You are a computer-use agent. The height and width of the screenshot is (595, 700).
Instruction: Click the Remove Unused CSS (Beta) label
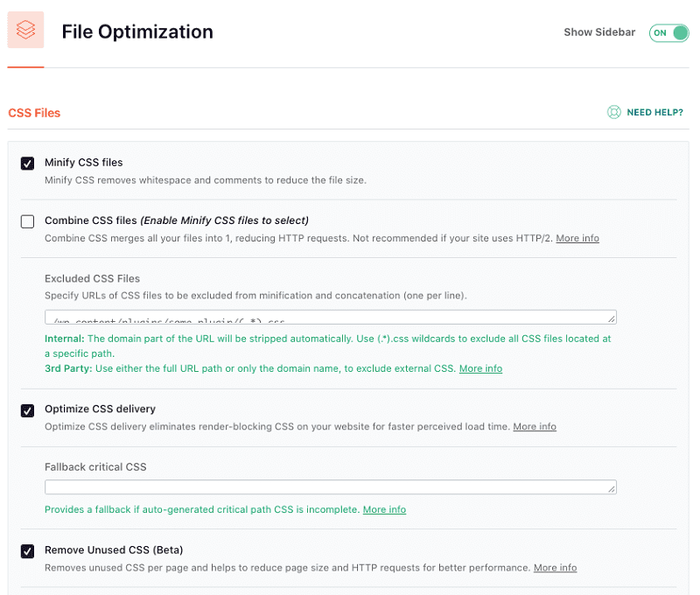tap(114, 549)
